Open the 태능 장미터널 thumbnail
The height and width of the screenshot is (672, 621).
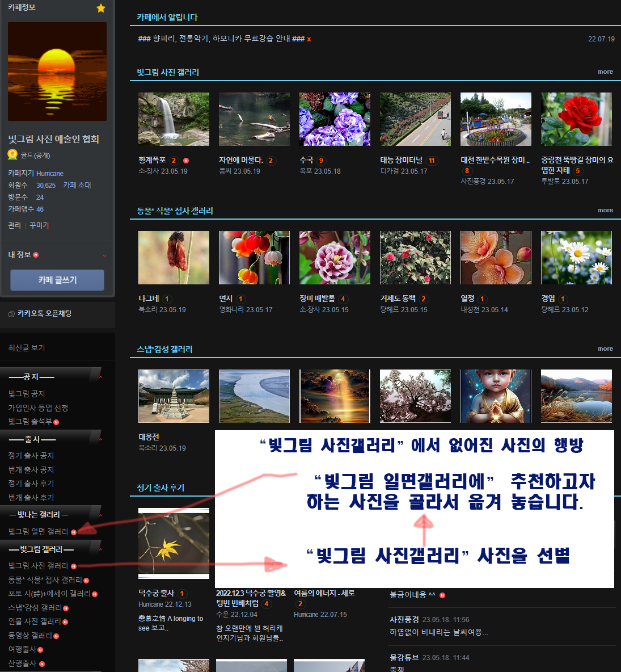[x=416, y=119]
